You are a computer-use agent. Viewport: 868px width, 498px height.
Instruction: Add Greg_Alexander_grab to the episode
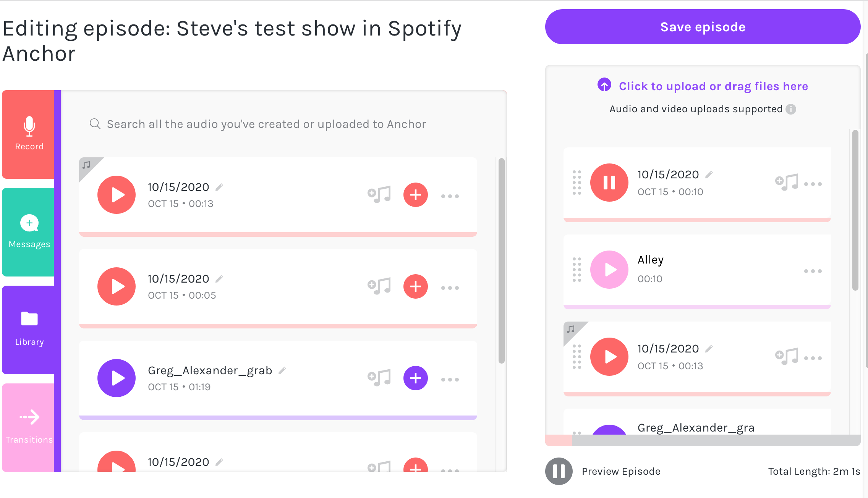coord(416,378)
